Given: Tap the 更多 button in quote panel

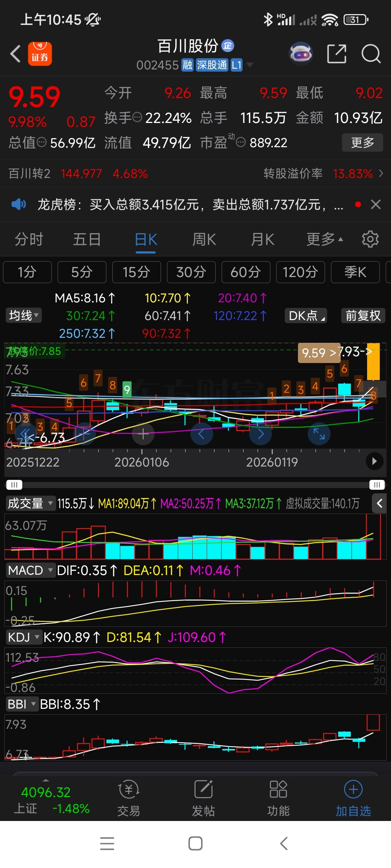Looking at the screenshot, I should [x=362, y=142].
